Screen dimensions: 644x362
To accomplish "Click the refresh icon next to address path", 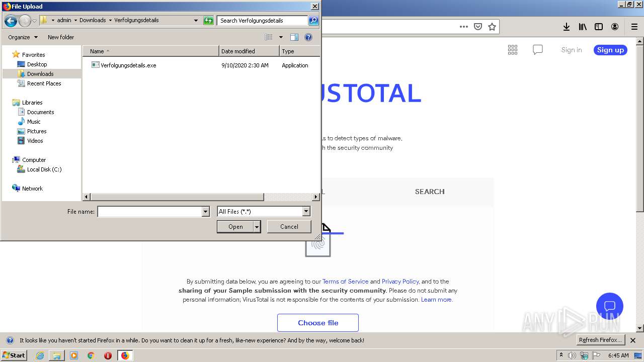I will pyautogui.click(x=208, y=21).
